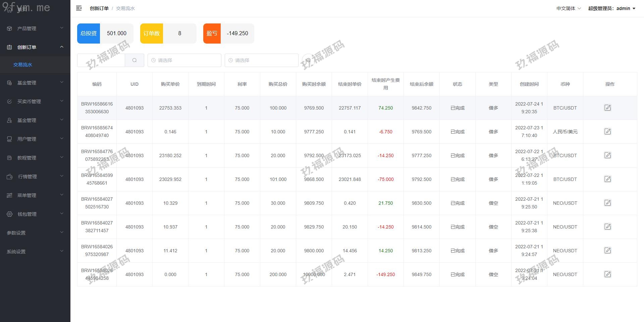644x322 pixels.
Task: Click the search text input field
Action: [101, 60]
